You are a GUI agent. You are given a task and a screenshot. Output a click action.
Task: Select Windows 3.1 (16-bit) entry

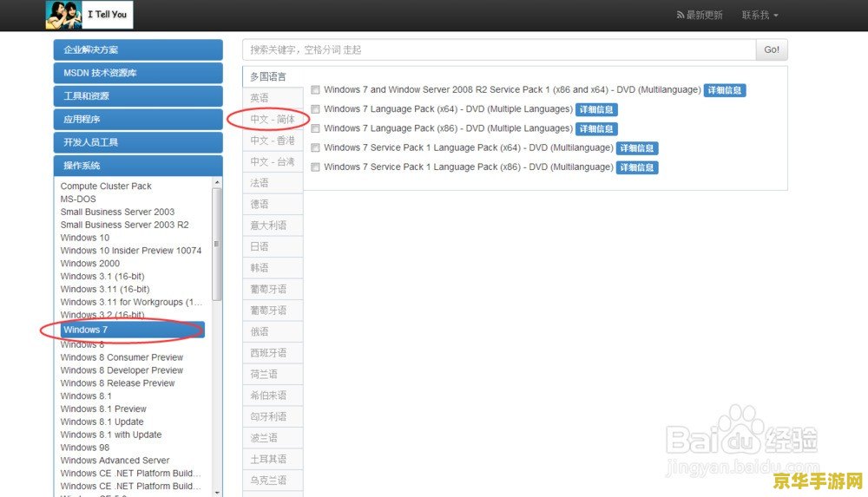tap(102, 277)
